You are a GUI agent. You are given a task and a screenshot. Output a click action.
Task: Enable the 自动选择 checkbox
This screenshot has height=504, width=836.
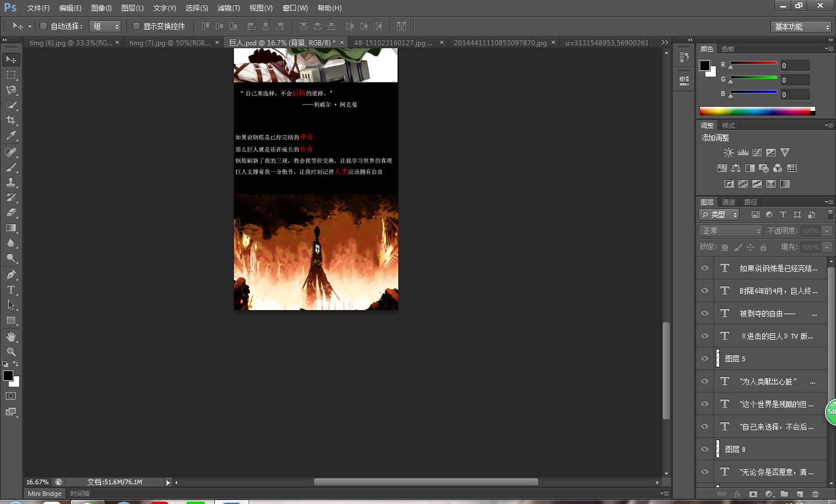click(44, 26)
